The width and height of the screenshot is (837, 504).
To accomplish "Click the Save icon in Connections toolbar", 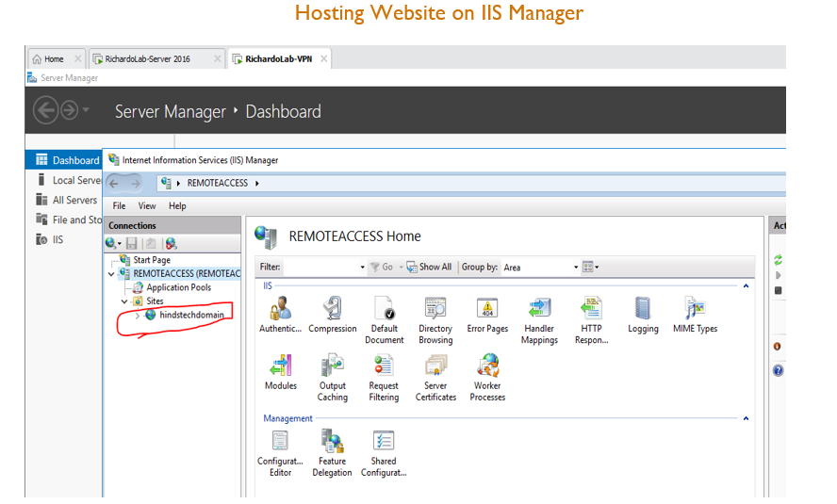I will pyautogui.click(x=132, y=244).
